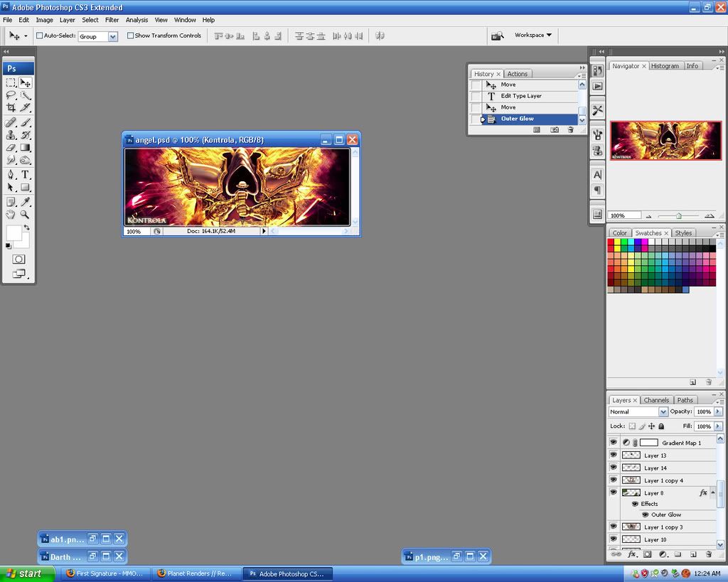
Task: Select the Rectangular Marquee tool
Action: (11, 83)
